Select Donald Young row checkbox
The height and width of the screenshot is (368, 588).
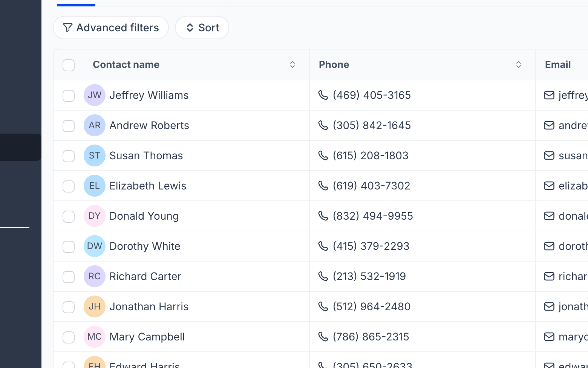pyautogui.click(x=69, y=216)
